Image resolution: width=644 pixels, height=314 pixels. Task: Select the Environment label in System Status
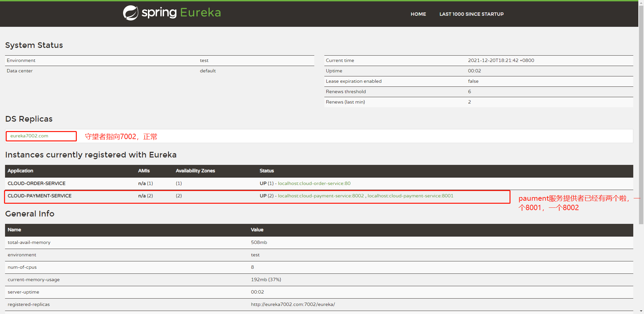pyautogui.click(x=21, y=60)
